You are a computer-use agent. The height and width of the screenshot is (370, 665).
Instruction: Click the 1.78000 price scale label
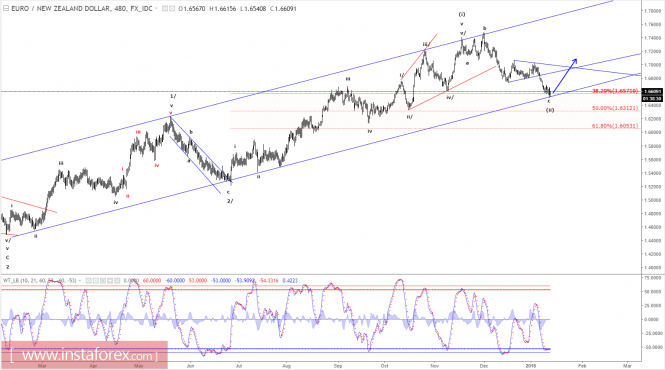(x=654, y=11)
